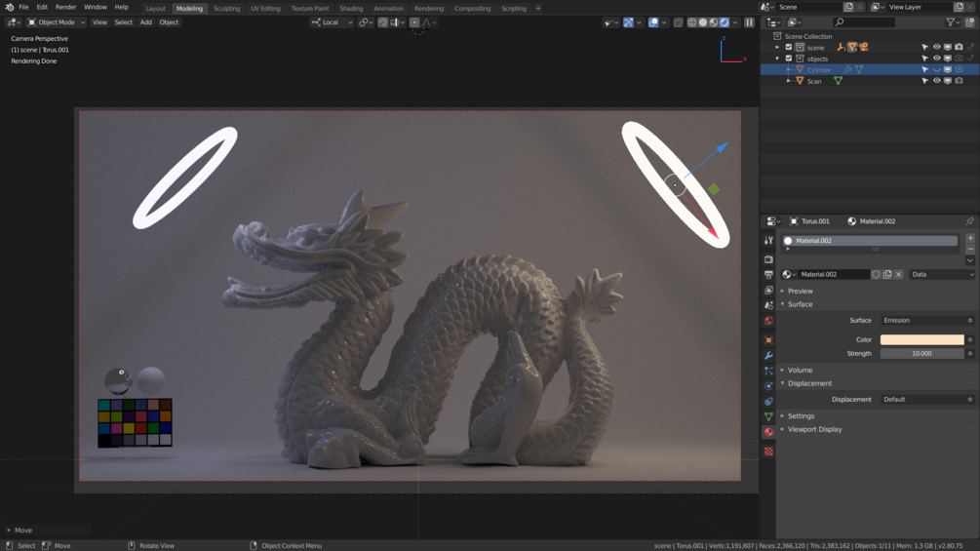This screenshot has width=980, height=551.
Task: Toggle the fake user shield for Material.002
Action: (x=876, y=274)
